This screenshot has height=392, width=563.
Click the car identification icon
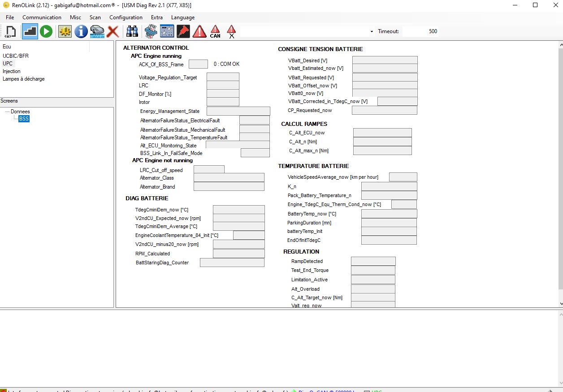click(x=97, y=31)
